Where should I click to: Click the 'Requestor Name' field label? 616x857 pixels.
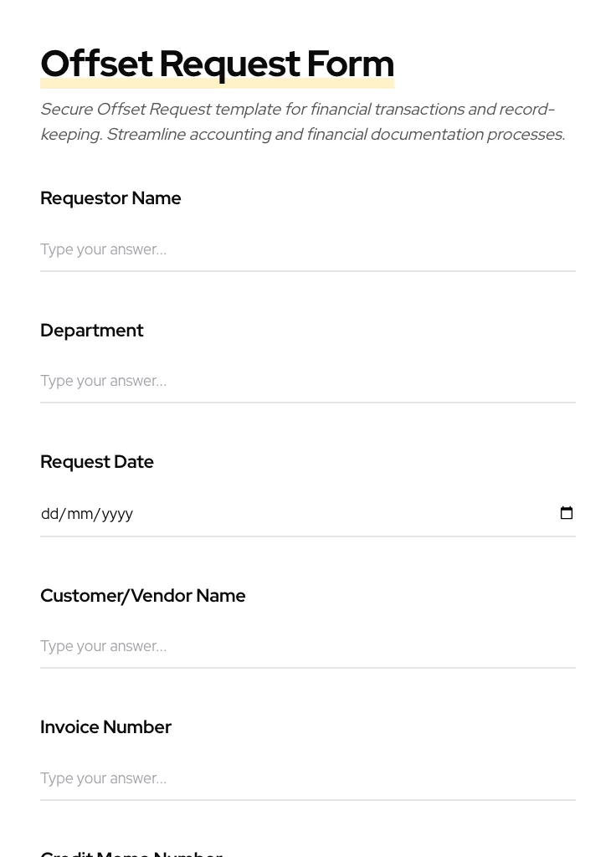pyautogui.click(x=110, y=198)
